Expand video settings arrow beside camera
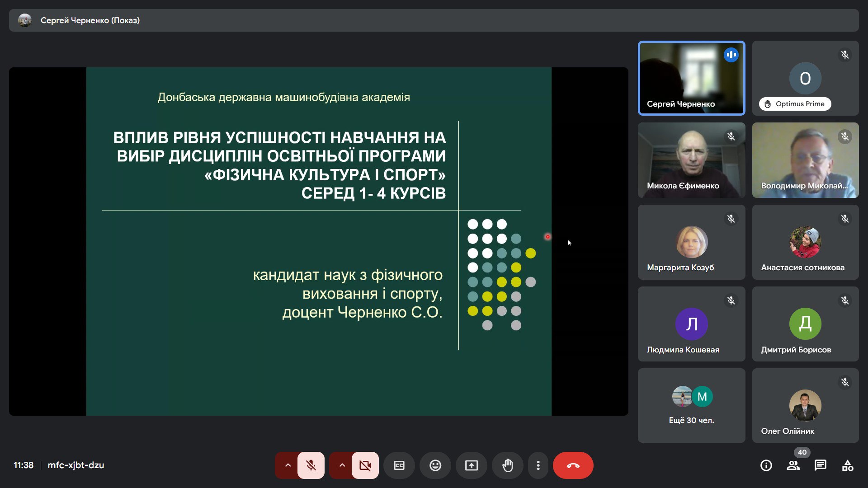Image resolution: width=868 pixels, height=488 pixels. tap(342, 465)
